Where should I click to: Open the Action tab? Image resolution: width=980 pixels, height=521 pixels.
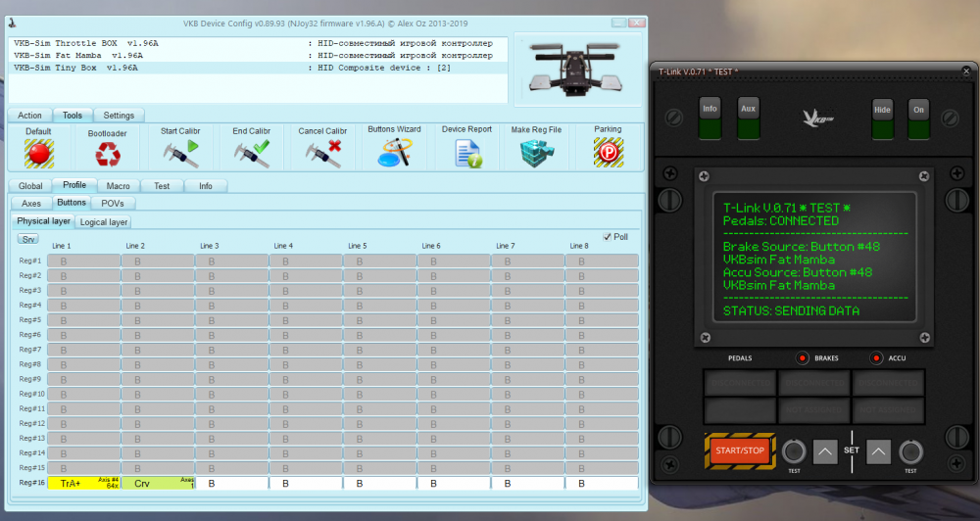pyautogui.click(x=29, y=116)
